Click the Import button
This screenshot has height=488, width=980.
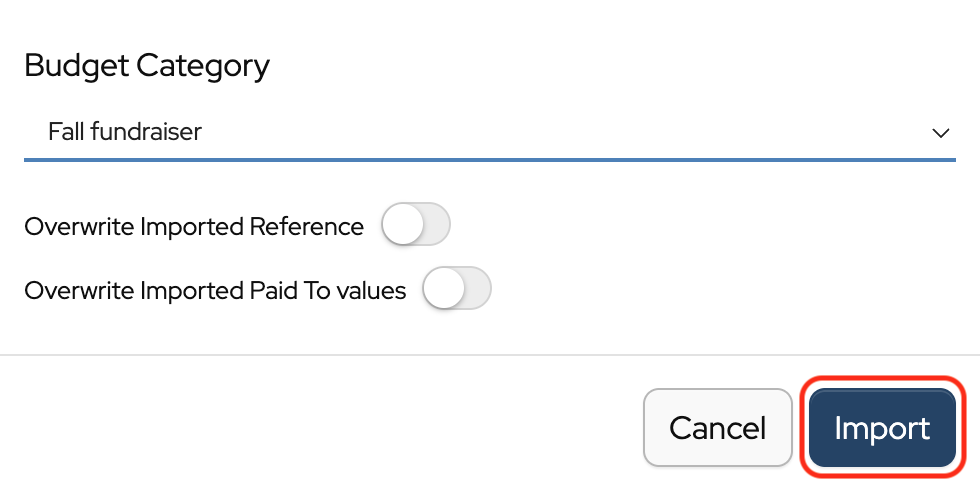(x=882, y=428)
